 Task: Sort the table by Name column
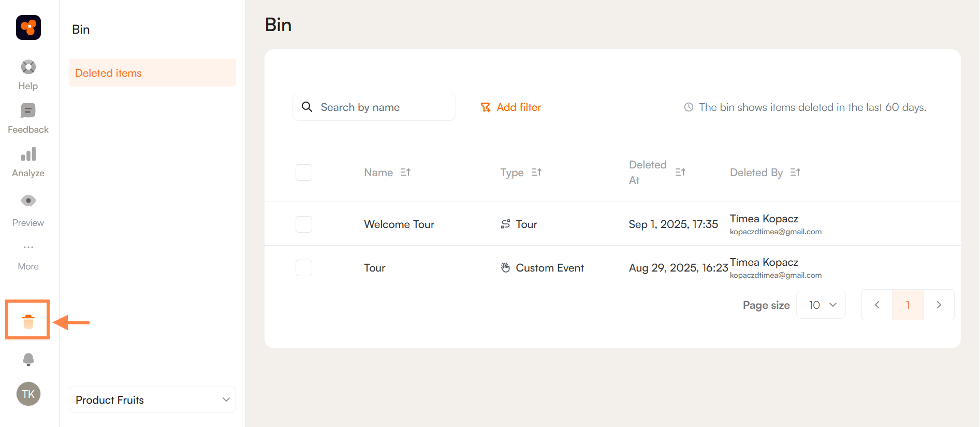[405, 173]
